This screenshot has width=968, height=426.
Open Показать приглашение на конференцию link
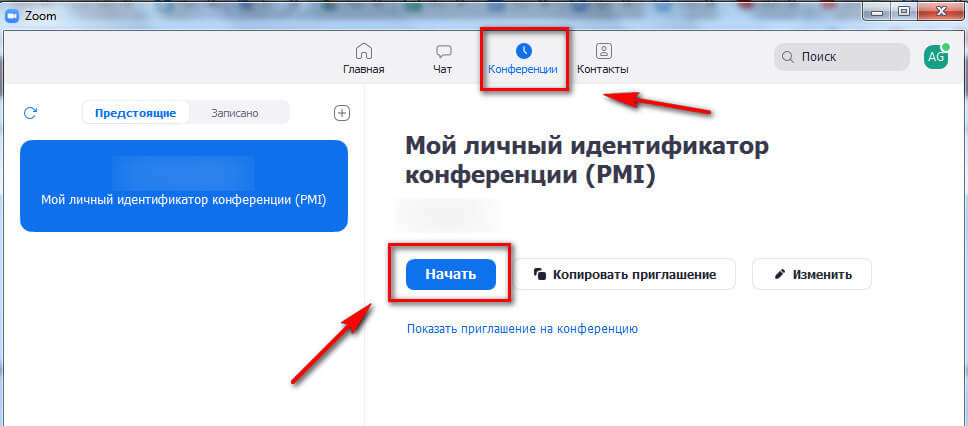click(522, 328)
